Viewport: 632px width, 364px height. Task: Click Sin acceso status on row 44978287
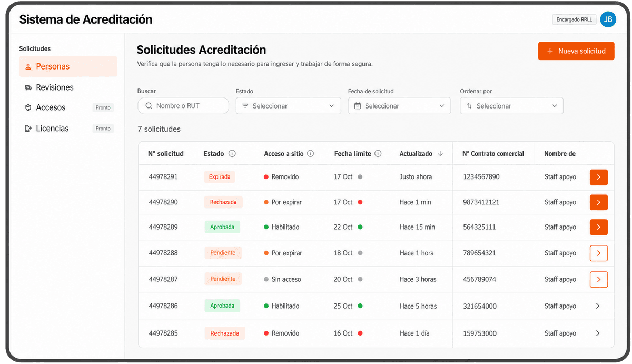coord(283,279)
